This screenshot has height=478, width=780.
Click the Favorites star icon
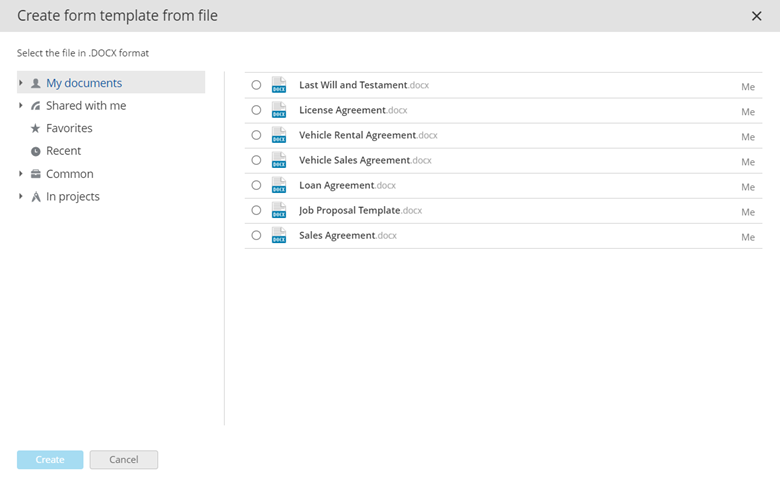[36, 128]
